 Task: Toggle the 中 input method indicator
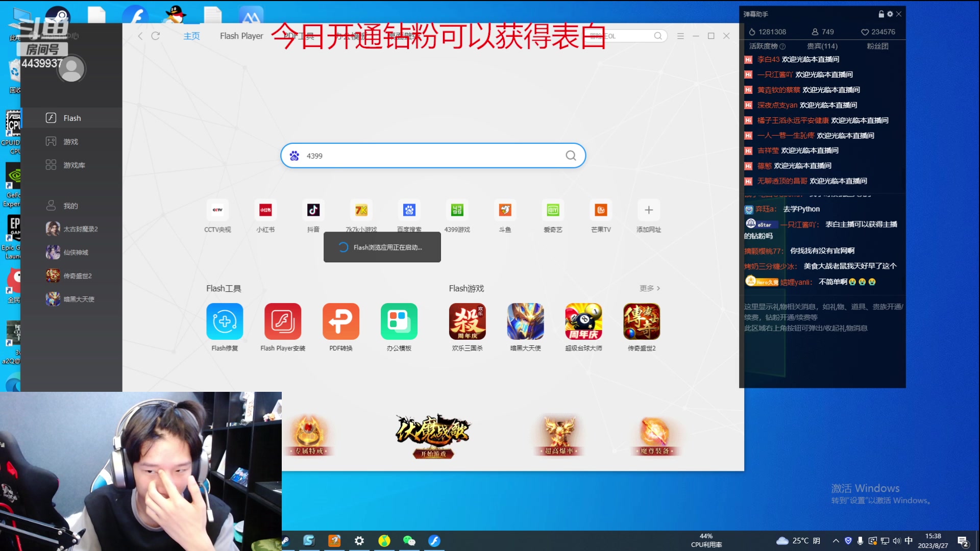click(909, 540)
